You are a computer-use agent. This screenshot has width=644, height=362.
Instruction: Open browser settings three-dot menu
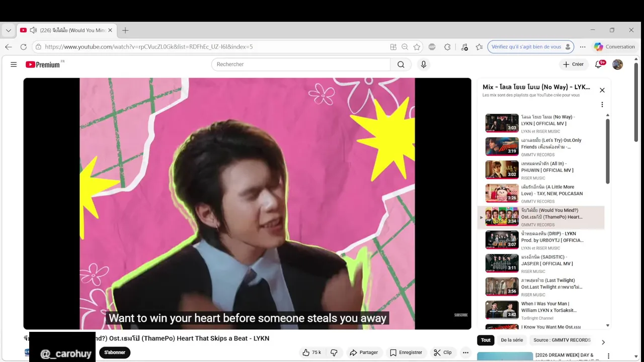click(583, 47)
